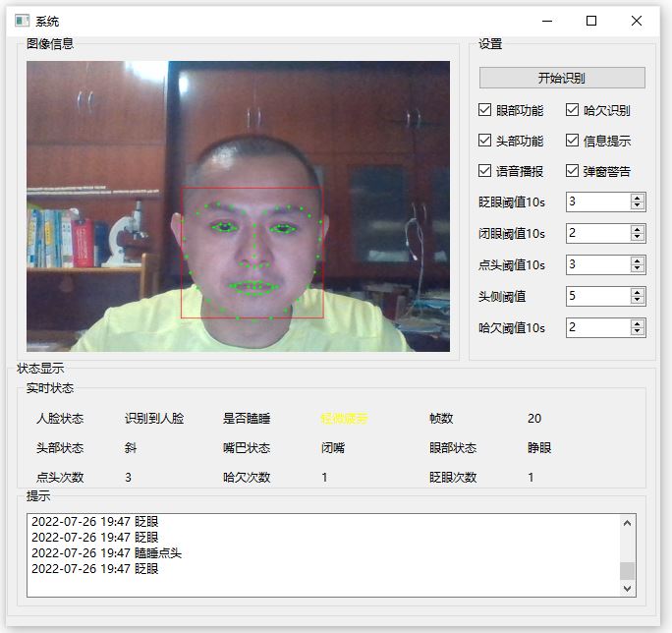
Task: Select the 瞌睡点头 log entry
Action: 106,553
